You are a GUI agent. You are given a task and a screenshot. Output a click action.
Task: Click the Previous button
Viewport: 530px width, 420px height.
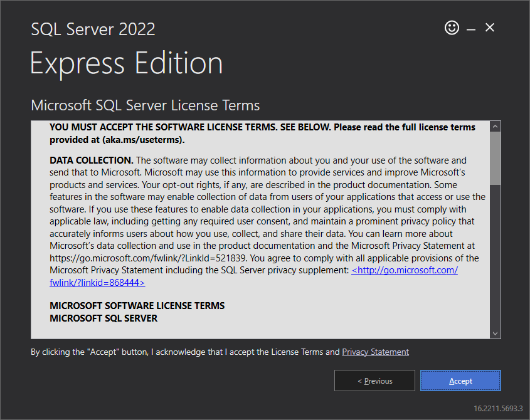374,381
